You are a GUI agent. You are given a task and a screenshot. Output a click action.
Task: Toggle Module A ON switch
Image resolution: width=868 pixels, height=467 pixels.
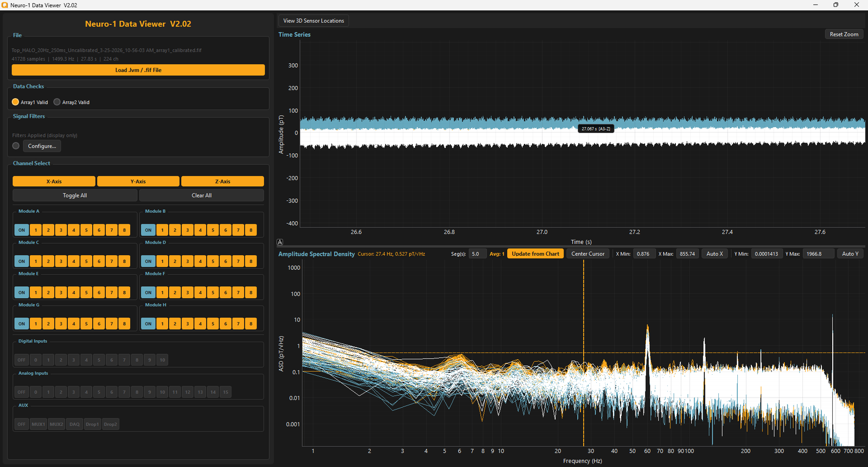tap(22, 230)
